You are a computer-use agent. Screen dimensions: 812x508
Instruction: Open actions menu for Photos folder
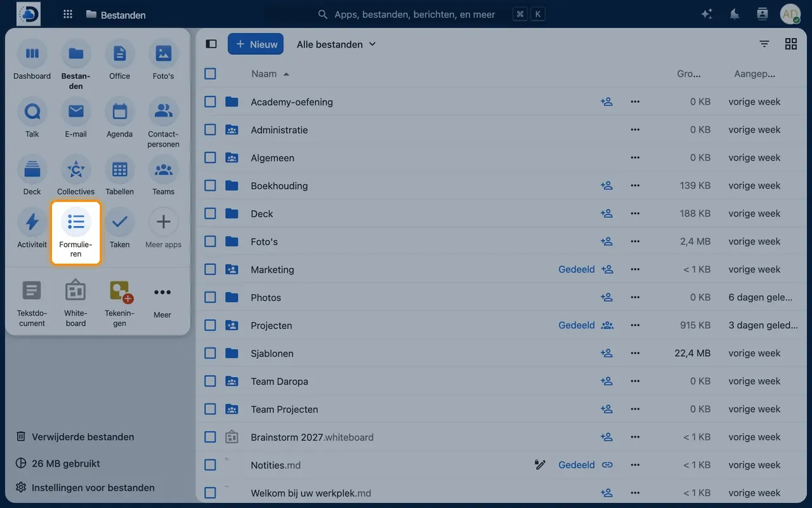(635, 297)
